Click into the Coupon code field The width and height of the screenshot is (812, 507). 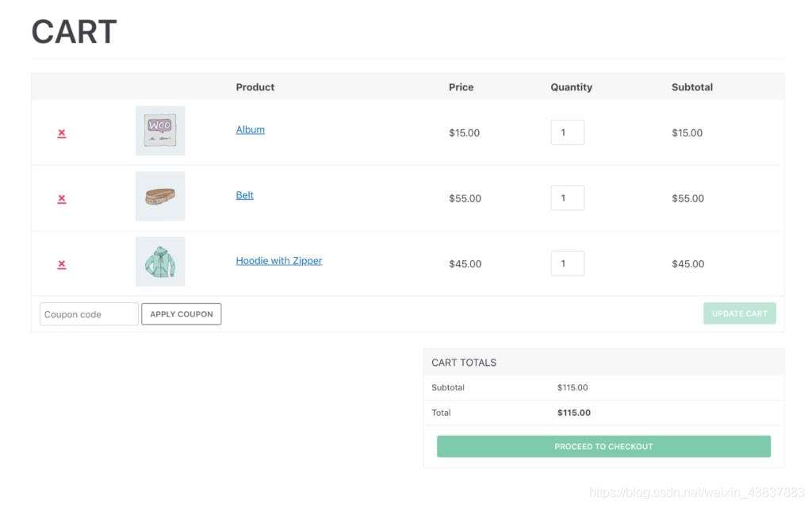[x=89, y=314]
